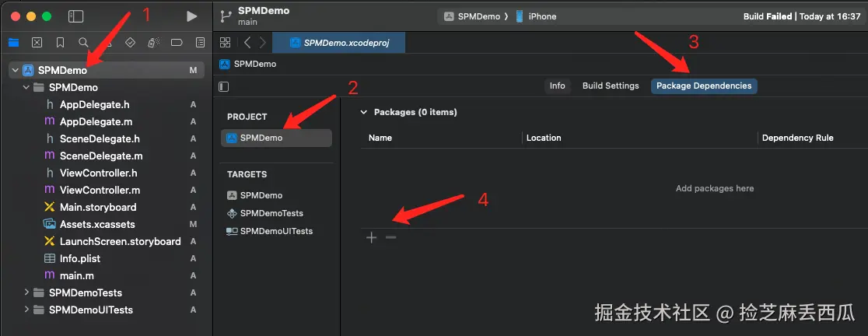868x336 pixels.
Task: Open the Breakpoint navigator icon
Action: click(177, 43)
